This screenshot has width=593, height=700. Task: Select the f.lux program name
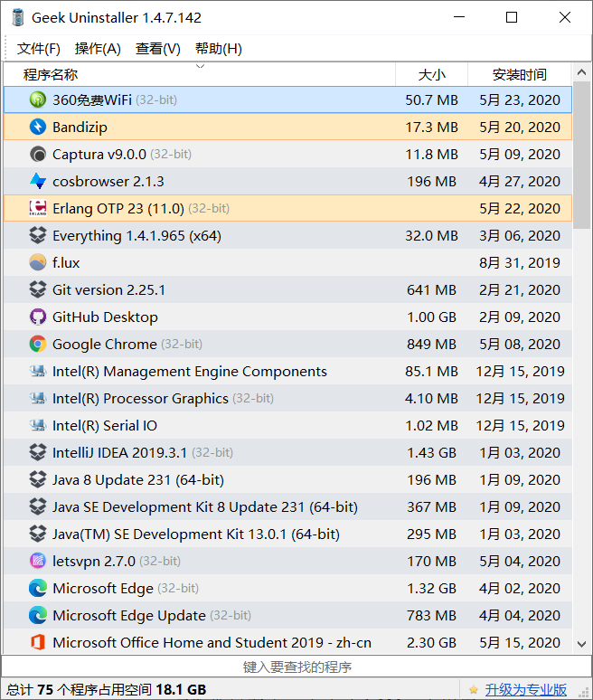pyautogui.click(x=66, y=262)
